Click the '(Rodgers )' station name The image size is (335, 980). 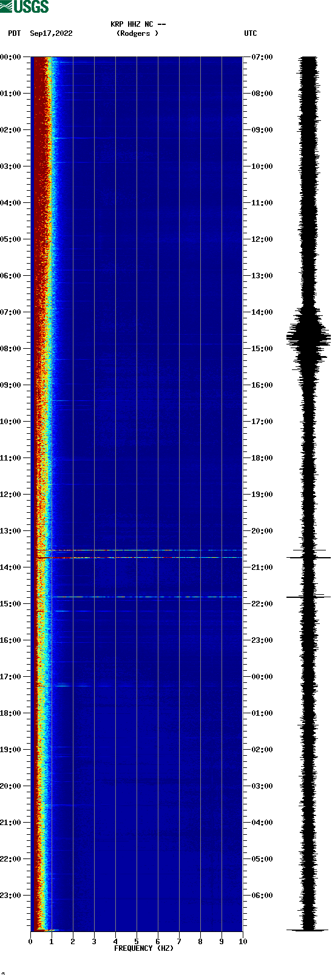click(x=138, y=33)
